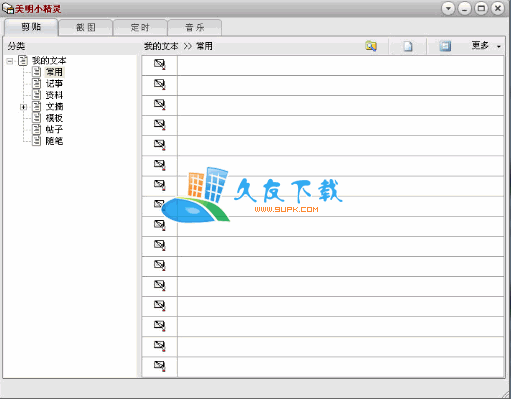Click the search folder toolbar icon
This screenshot has height=399, width=511.
(371, 46)
